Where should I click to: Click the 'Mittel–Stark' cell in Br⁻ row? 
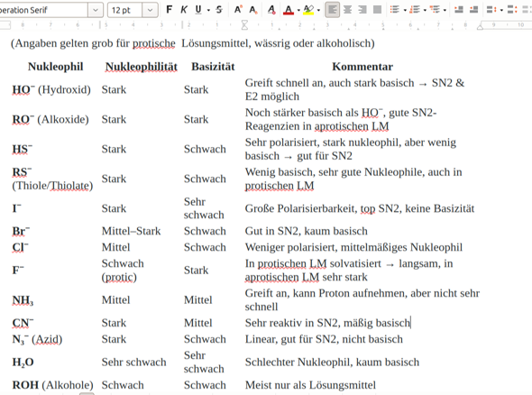pos(131,231)
